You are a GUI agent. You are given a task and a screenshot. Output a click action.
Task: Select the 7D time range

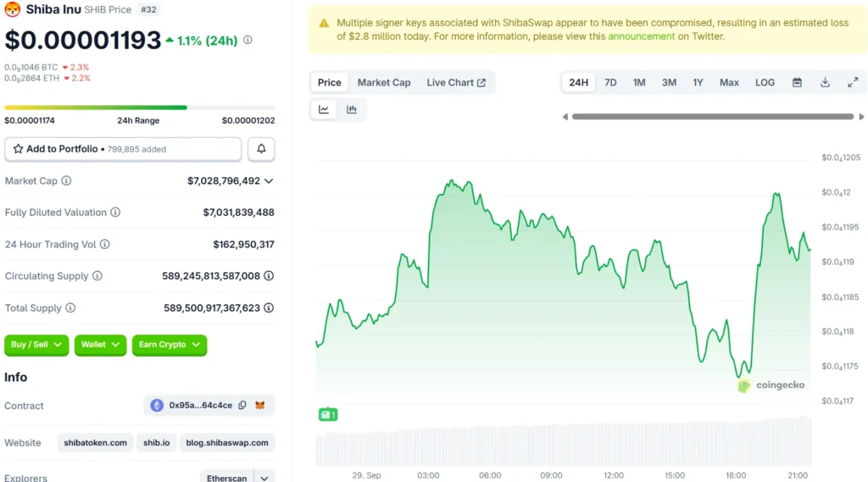pos(610,82)
